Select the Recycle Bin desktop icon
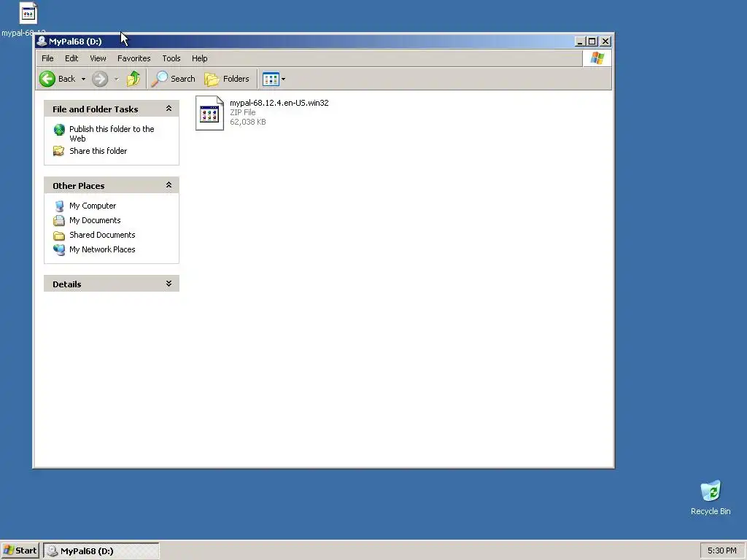 coord(711,491)
